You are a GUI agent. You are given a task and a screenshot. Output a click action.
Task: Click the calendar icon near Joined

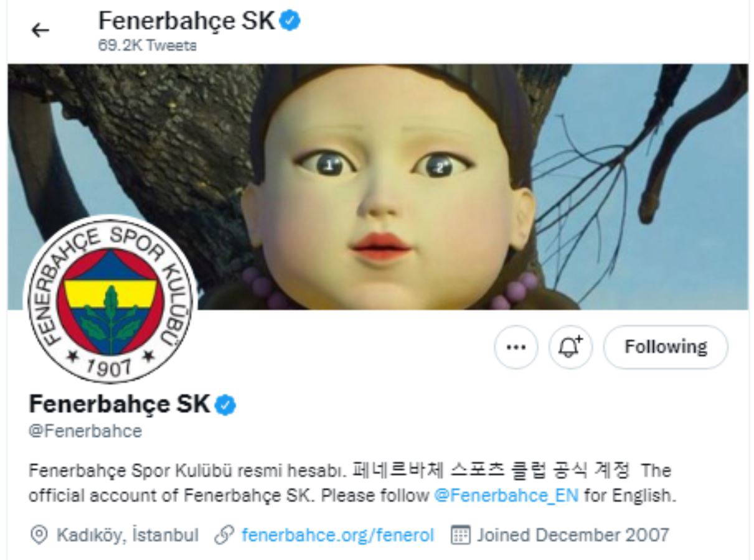pos(459,535)
